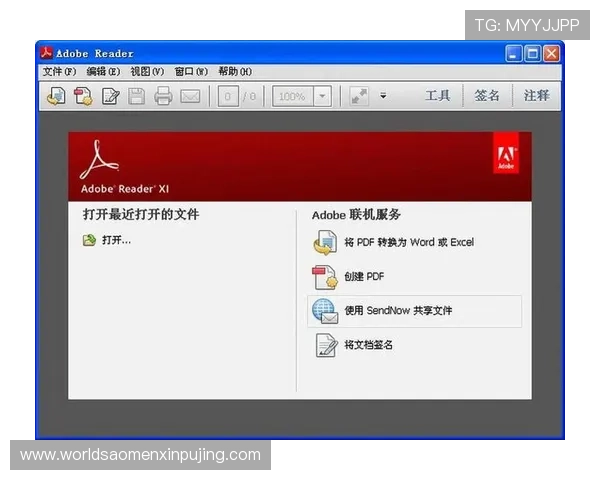The width and height of the screenshot is (600, 480).
Task: Click the sign document toolbar icon
Action: click(111, 96)
